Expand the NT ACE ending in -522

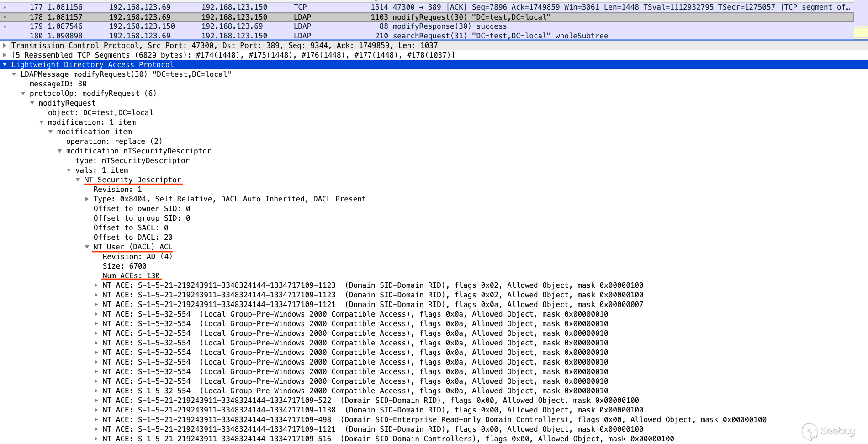[96, 401]
